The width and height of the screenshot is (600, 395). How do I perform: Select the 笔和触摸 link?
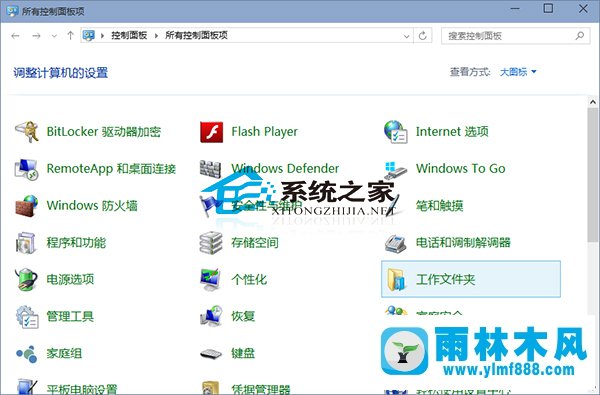point(439,206)
